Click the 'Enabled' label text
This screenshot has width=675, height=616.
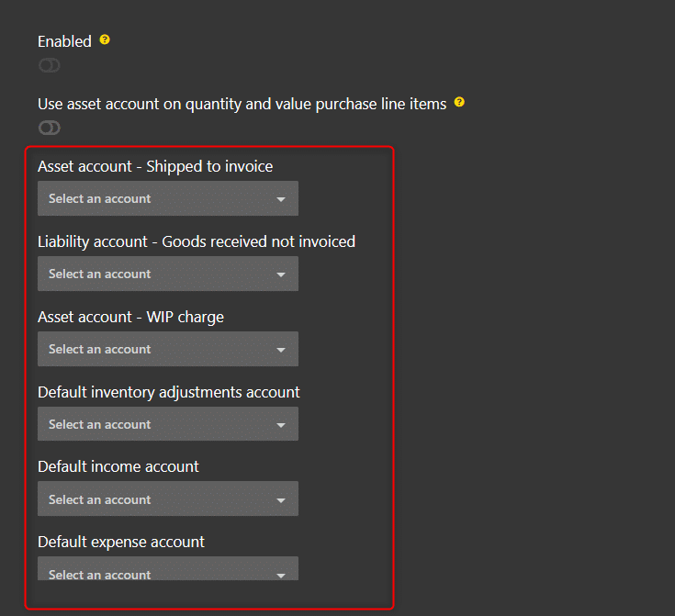64,41
